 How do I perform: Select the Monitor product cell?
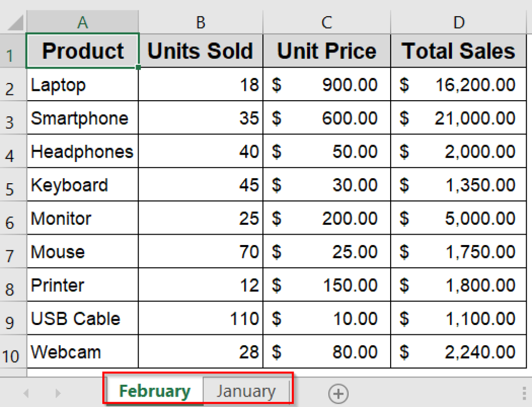click(82, 218)
